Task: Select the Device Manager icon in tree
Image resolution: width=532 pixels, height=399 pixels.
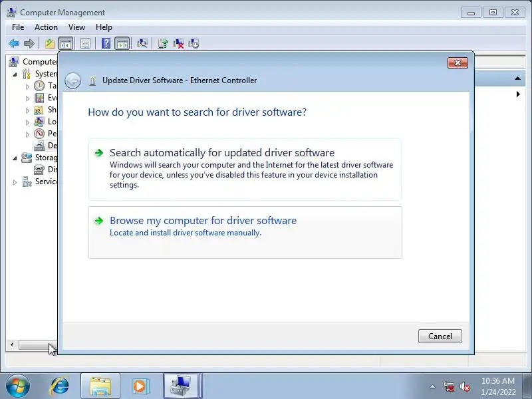Action: (39, 146)
